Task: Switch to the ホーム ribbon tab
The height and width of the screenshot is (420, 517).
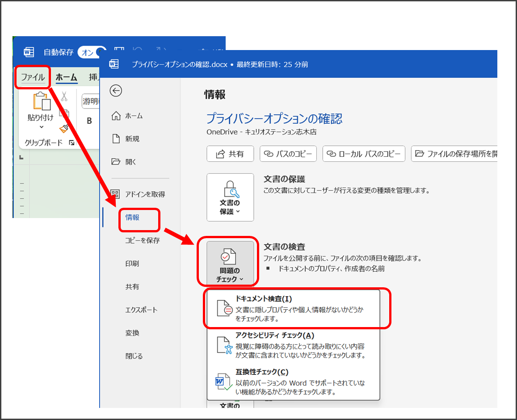Action: coord(66,77)
